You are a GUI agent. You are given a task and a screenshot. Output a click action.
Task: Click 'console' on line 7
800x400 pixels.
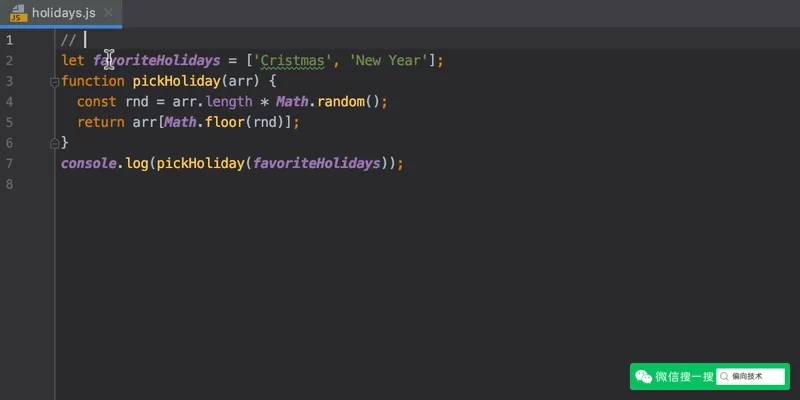point(89,163)
